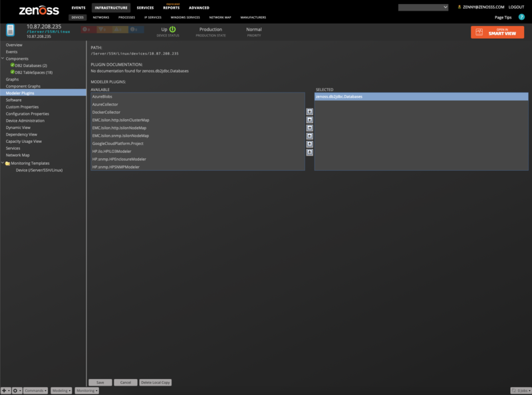Open the Modeling dropdown menu
This screenshot has width=532, height=395.
point(61,391)
